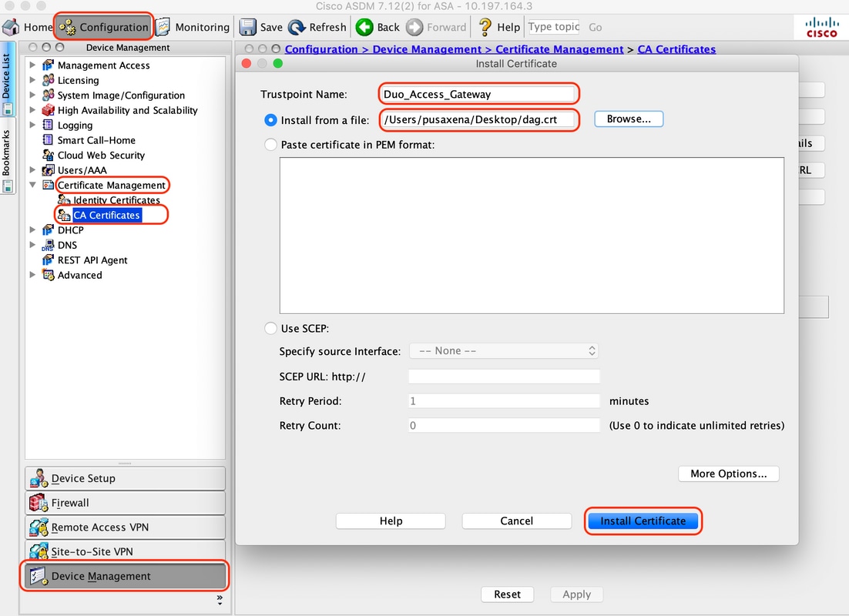Click the Users/AAA tree icon

[x=49, y=170]
